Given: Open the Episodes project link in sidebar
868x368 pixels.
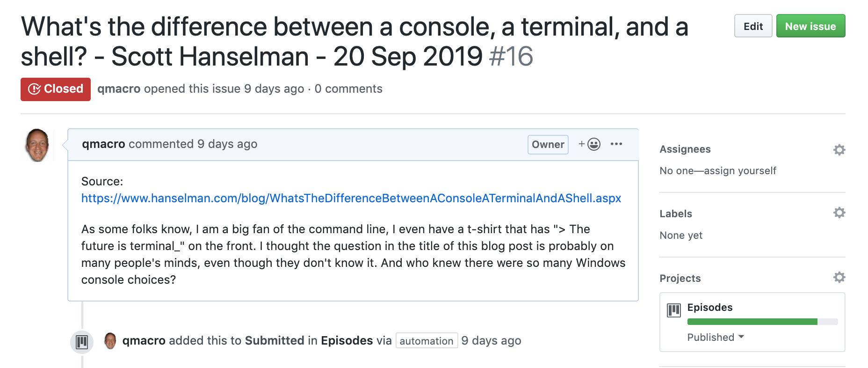Looking at the screenshot, I should pos(709,307).
